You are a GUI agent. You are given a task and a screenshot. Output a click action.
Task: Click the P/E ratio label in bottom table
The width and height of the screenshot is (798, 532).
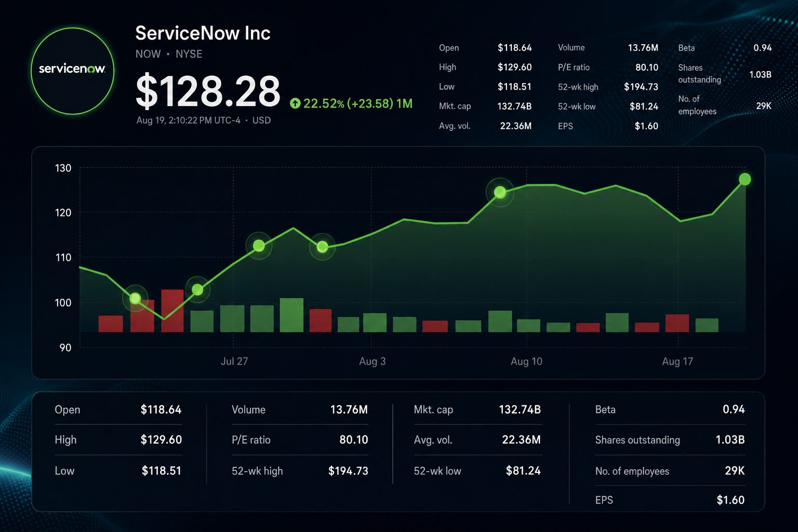[x=251, y=440]
